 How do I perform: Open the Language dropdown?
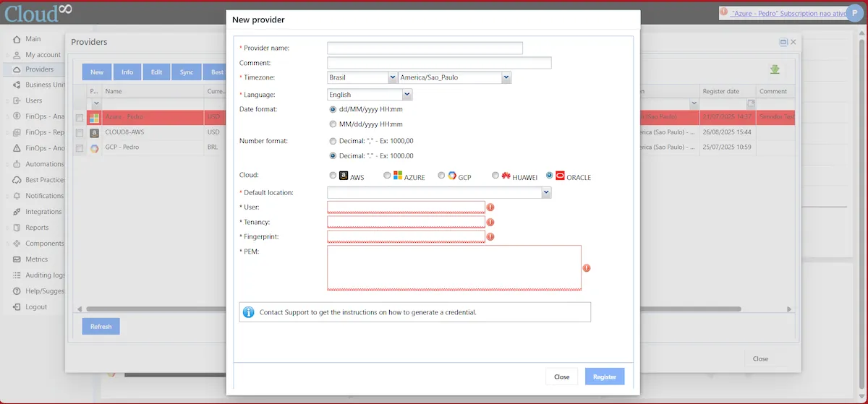coord(407,94)
